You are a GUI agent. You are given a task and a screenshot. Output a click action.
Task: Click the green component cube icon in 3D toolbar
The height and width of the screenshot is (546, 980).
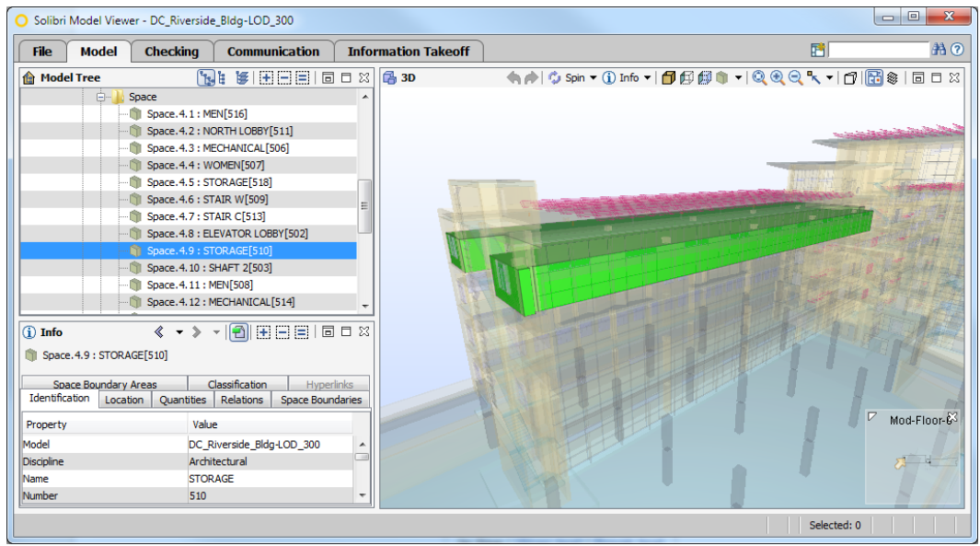722,77
